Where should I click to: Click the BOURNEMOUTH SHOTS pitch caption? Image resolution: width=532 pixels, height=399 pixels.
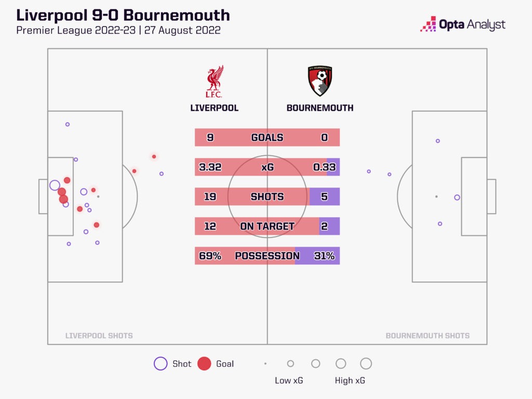[427, 336]
